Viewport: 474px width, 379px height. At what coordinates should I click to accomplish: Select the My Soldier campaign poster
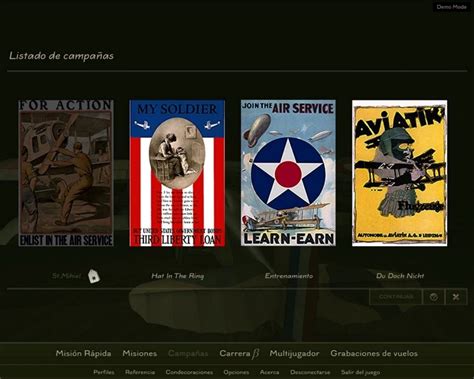click(x=177, y=173)
